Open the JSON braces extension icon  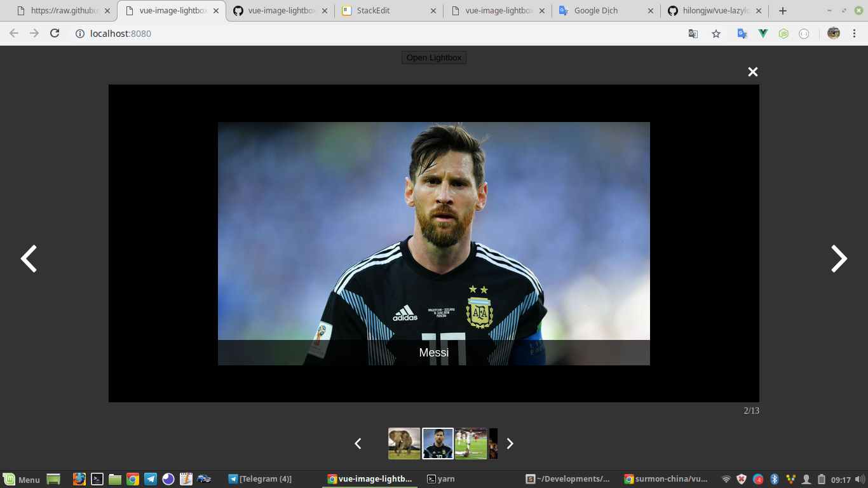[x=804, y=34]
